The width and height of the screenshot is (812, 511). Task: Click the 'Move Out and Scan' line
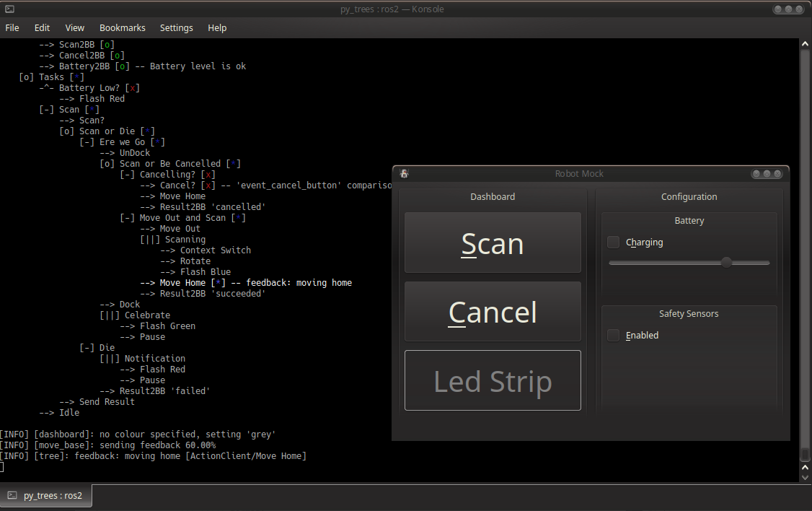click(x=182, y=218)
